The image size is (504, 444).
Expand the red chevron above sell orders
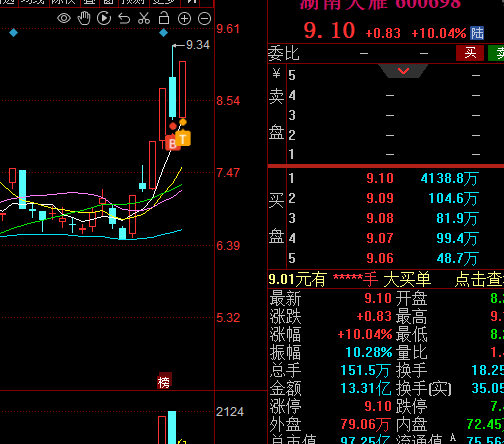coord(403,71)
